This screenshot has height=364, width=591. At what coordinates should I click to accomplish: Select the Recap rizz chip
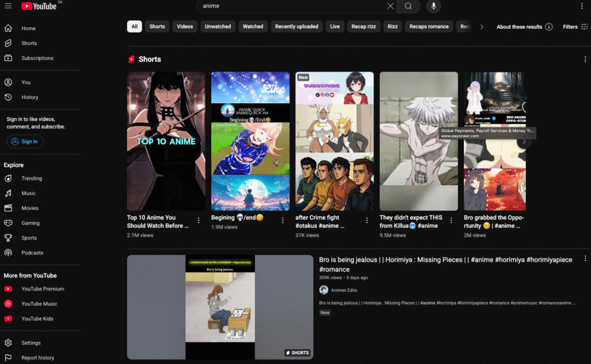[x=364, y=27]
